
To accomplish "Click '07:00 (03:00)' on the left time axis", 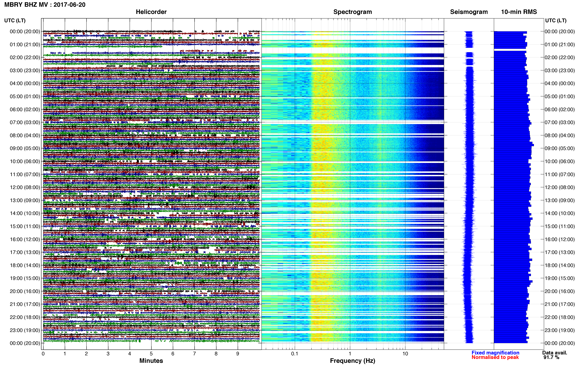I will (x=25, y=122).
